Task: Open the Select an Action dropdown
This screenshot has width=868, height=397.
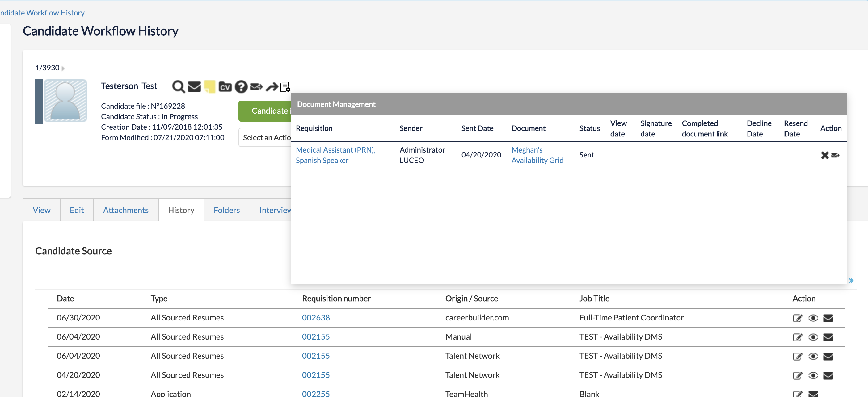Action: coord(266,137)
